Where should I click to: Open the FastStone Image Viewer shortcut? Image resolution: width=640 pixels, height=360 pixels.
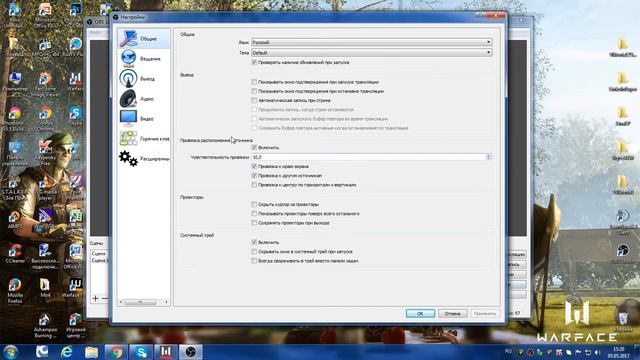pos(45,84)
